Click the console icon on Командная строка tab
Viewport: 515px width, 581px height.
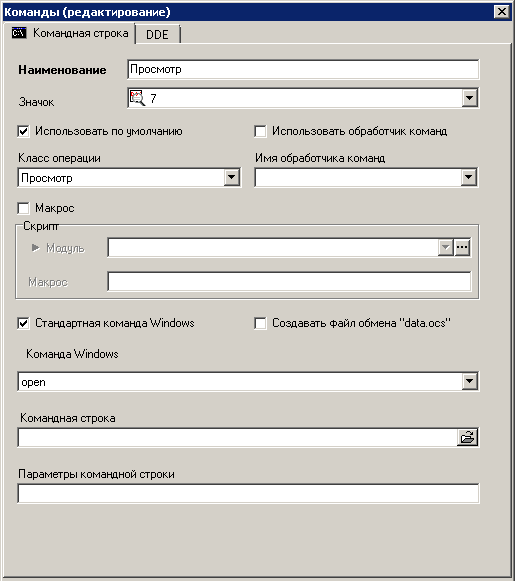coord(19,33)
